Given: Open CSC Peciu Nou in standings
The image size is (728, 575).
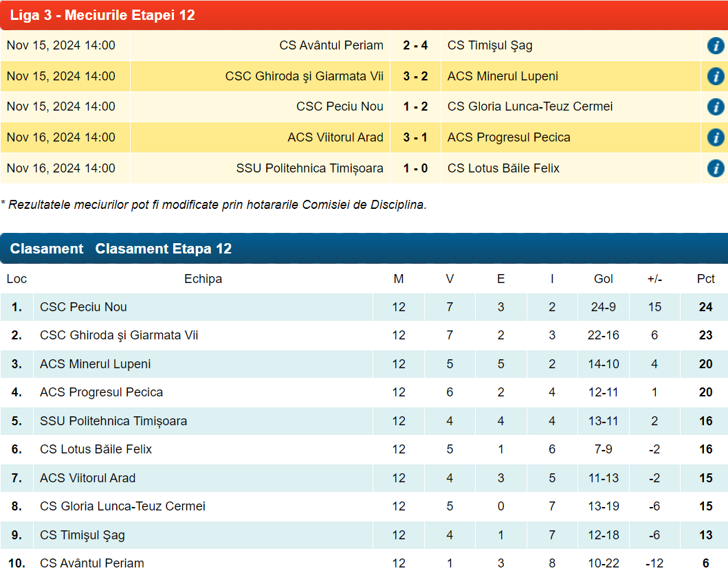Looking at the screenshot, I should 83,307.
